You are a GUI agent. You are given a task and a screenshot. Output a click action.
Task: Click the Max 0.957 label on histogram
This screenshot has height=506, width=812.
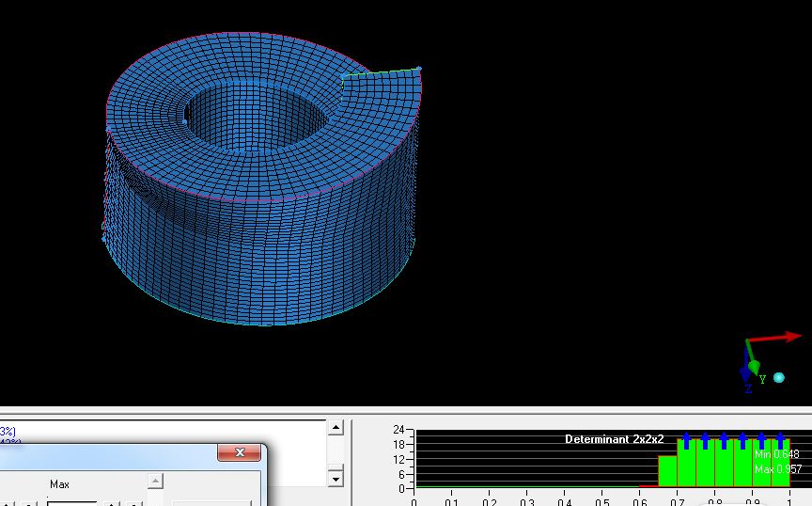777,469
